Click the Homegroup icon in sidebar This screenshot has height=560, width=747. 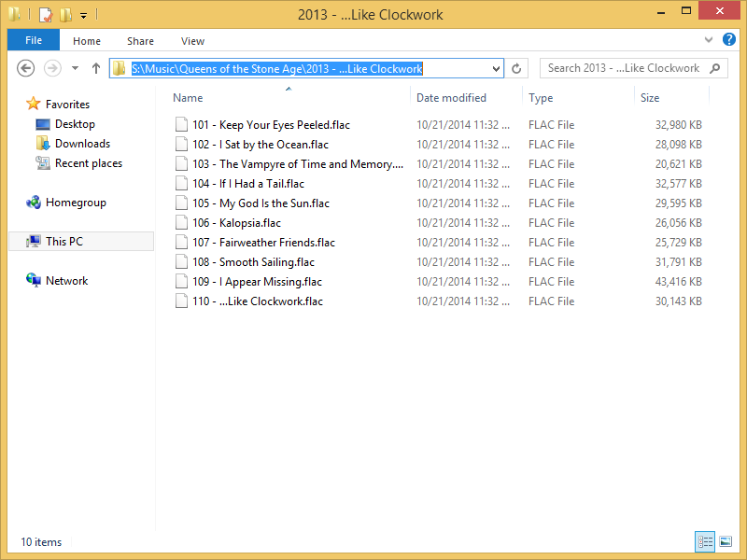pyautogui.click(x=34, y=203)
